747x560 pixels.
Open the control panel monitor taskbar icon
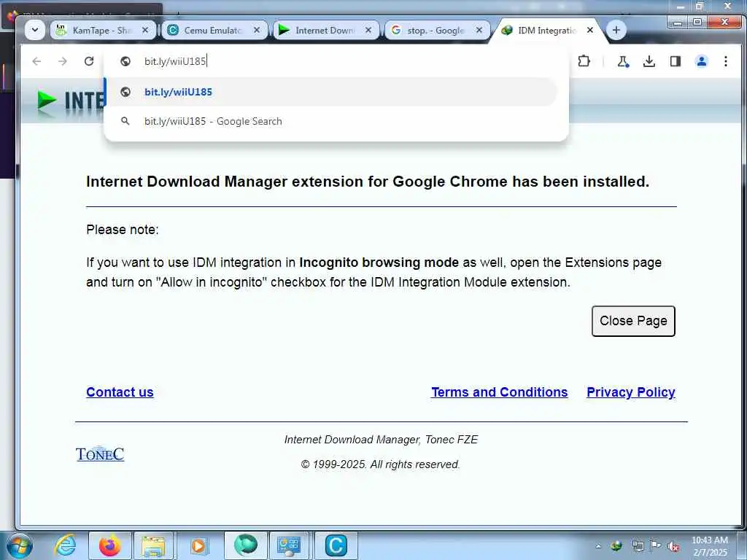(289, 545)
